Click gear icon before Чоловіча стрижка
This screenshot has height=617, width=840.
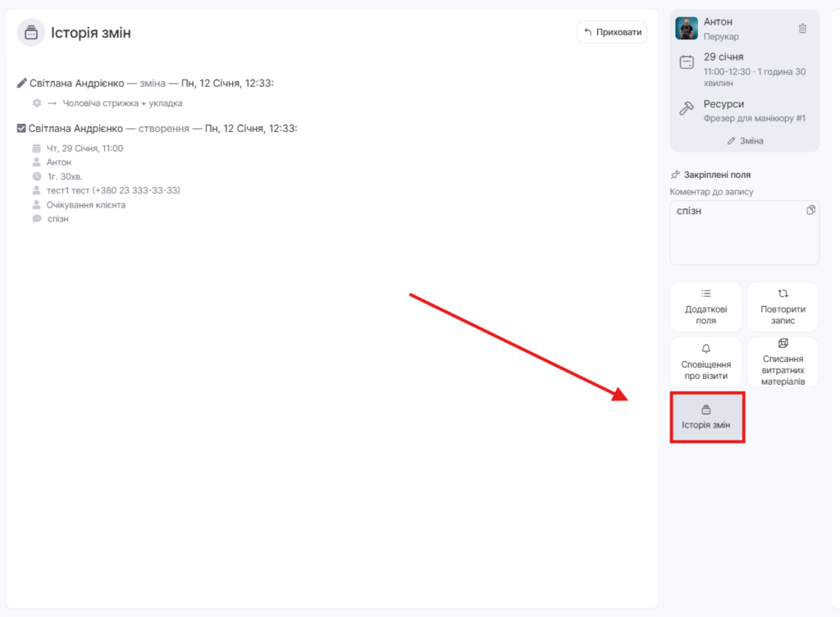tap(36, 103)
